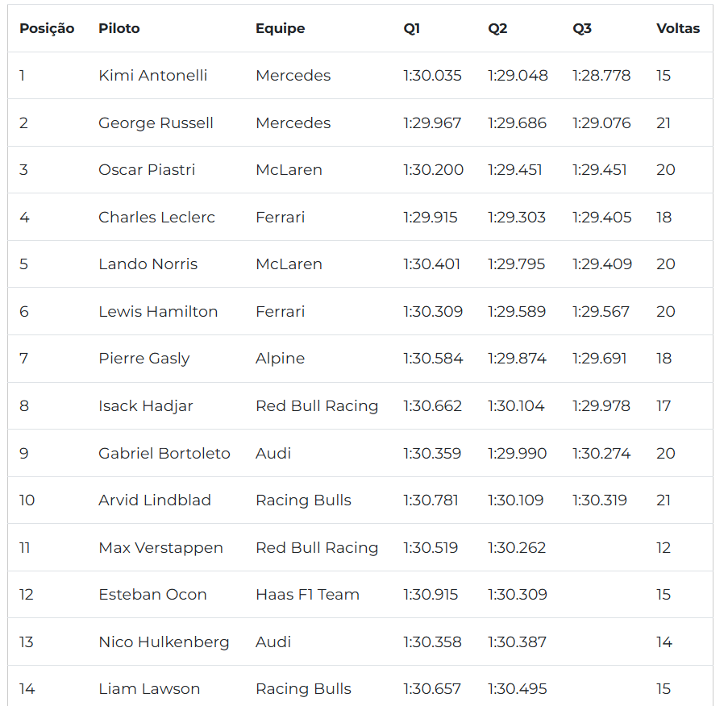Click the Alpine team cell
The height and width of the screenshot is (706, 728).
tap(280, 359)
